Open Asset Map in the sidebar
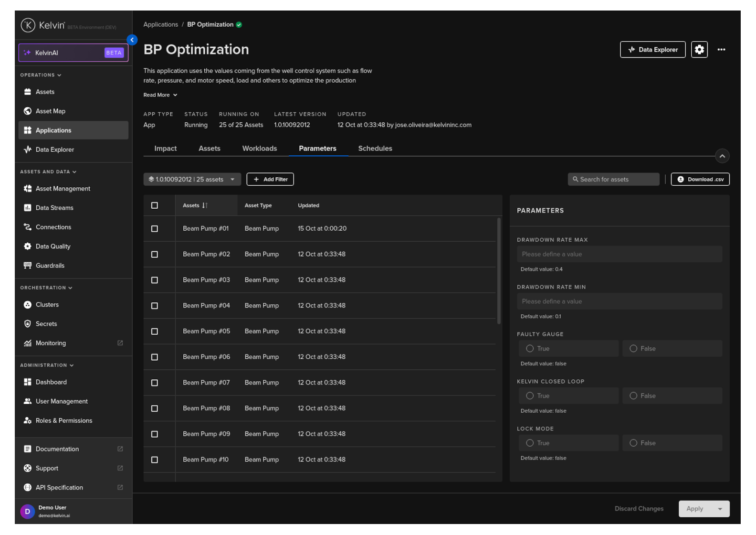This screenshot has height=535, width=756. click(x=50, y=111)
